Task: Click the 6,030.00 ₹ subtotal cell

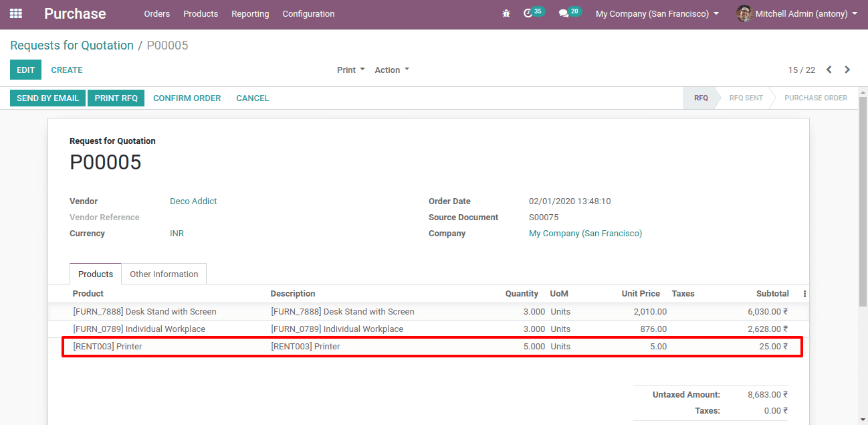Action: 768,311
